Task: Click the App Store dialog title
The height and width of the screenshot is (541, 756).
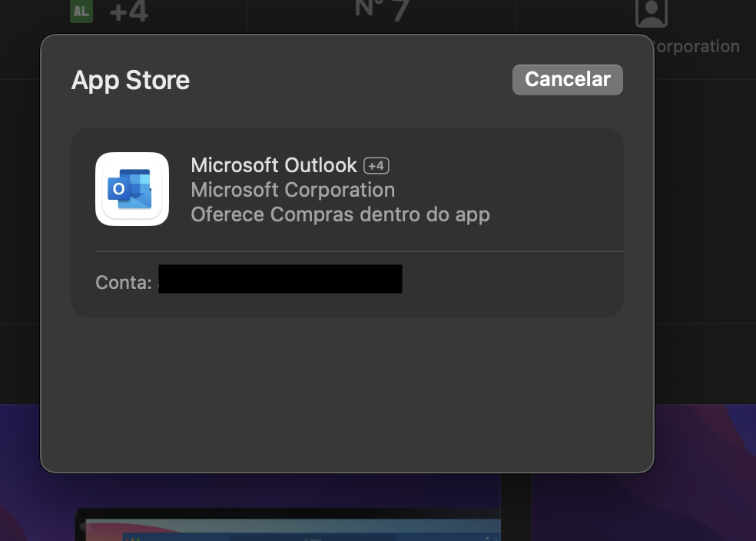Action: (x=131, y=81)
